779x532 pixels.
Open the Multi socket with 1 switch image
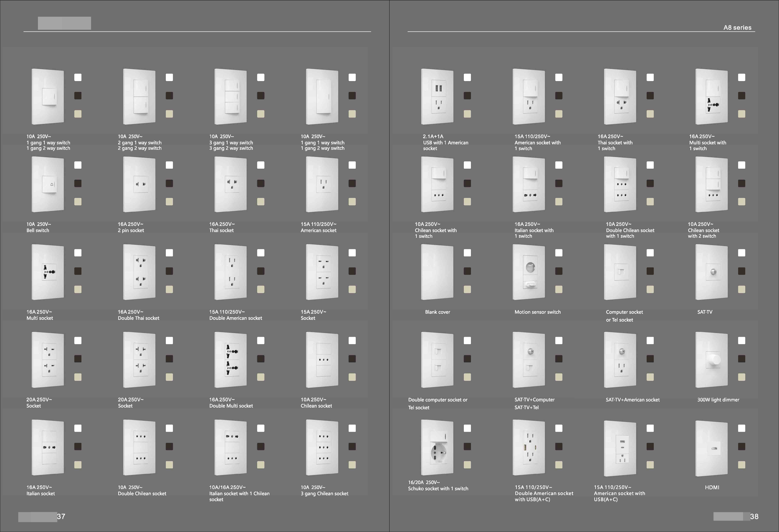tap(712, 97)
